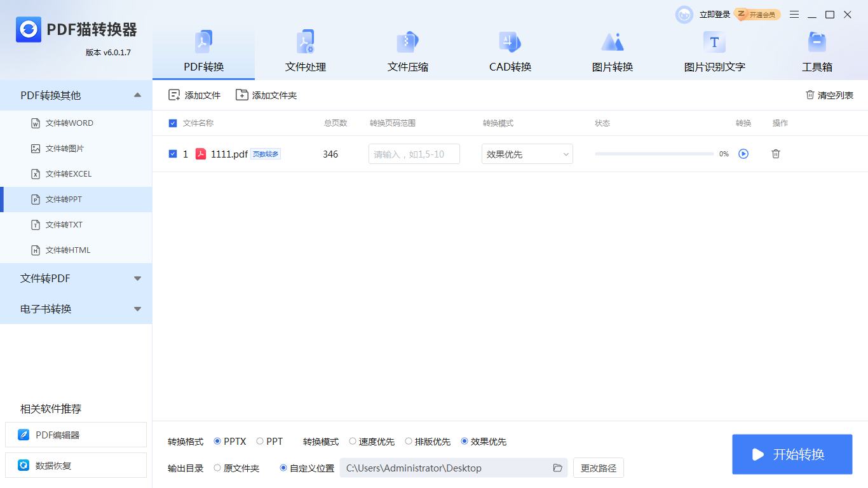Delete 1111.pdf with the trash icon

[776, 154]
